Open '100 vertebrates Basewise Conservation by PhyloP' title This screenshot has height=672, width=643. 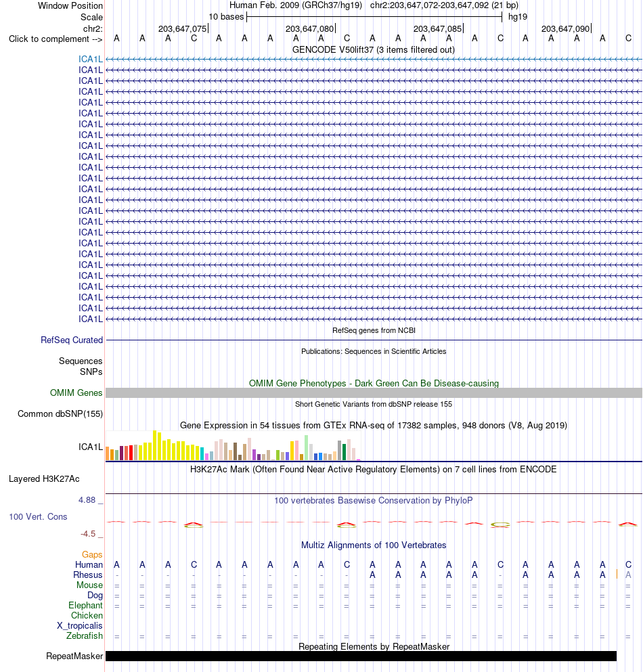click(x=374, y=500)
